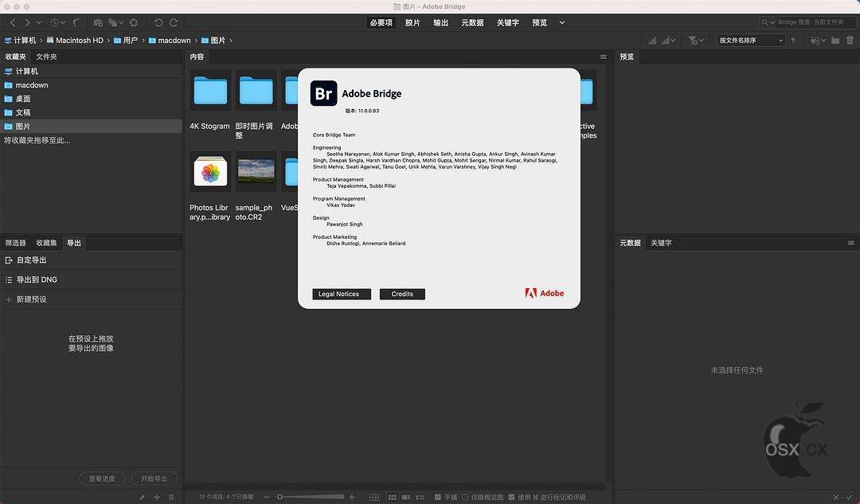Click Macintosh HD in the path bar
860x504 pixels.
pos(75,40)
